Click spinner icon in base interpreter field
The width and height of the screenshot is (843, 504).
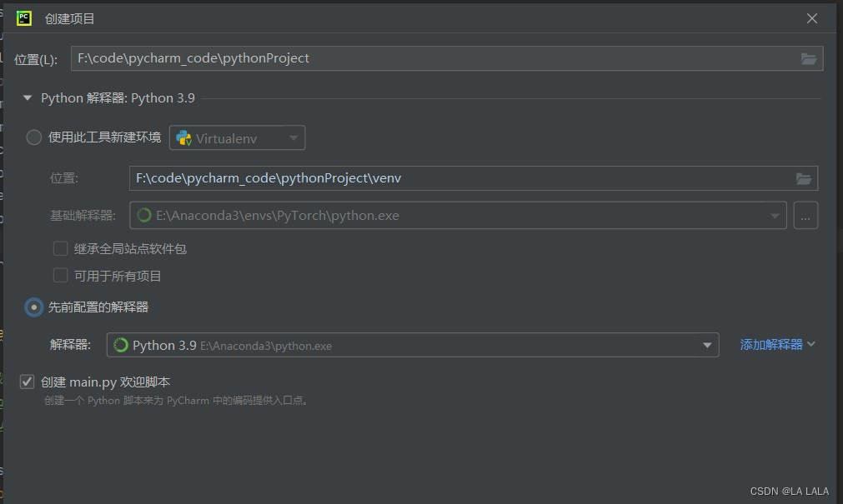pyautogui.click(x=144, y=216)
